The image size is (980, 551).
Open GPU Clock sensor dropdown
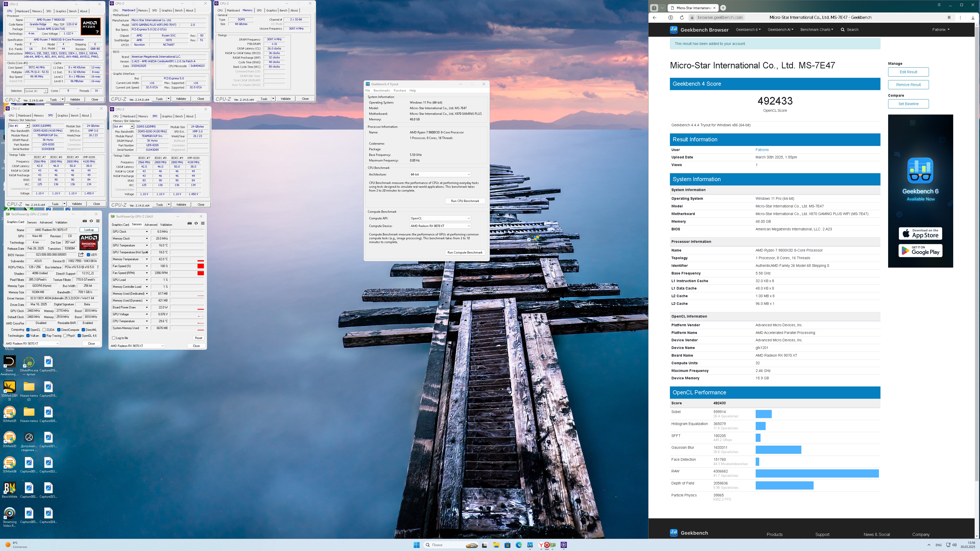pyautogui.click(x=147, y=232)
